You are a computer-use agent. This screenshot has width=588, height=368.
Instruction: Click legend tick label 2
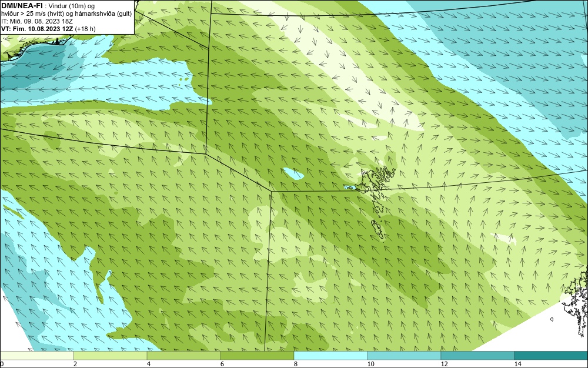[75, 364]
